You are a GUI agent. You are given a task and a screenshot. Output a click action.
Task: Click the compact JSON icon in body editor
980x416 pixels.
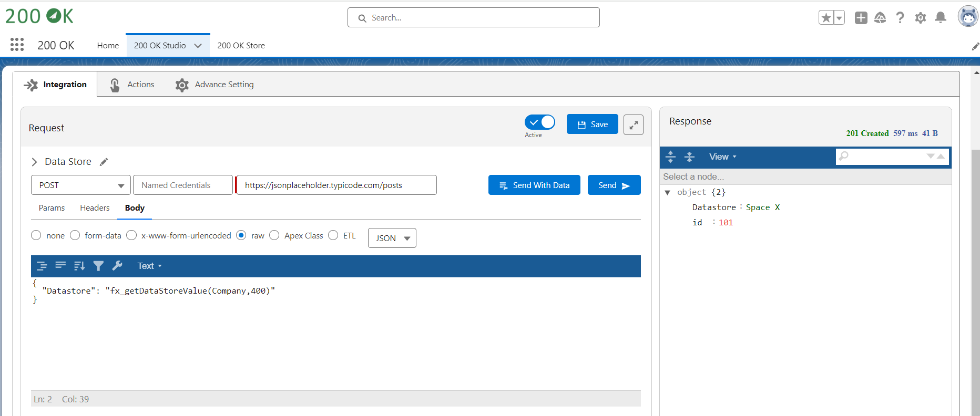pyautogui.click(x=60, y=266)
